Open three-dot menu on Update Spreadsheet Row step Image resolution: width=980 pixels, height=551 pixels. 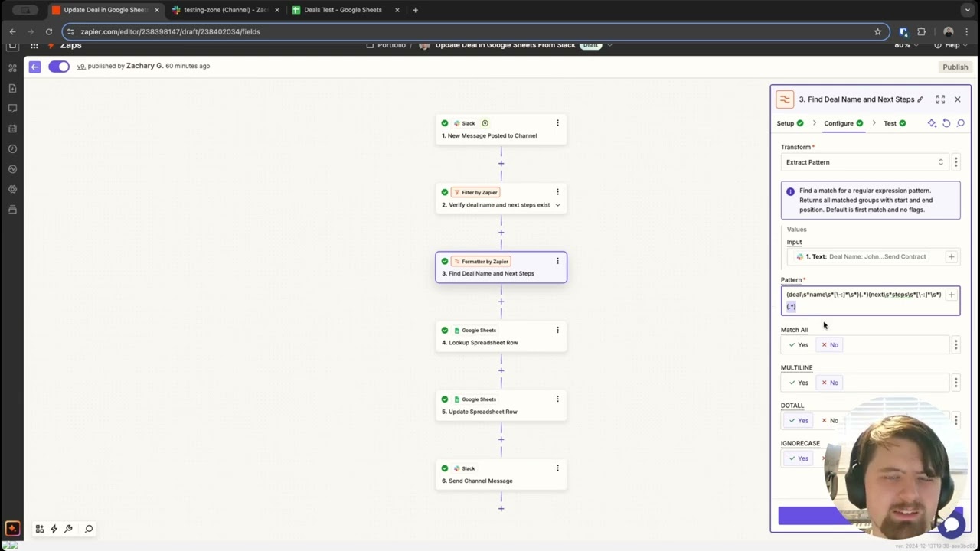click(x=557, y=399)
